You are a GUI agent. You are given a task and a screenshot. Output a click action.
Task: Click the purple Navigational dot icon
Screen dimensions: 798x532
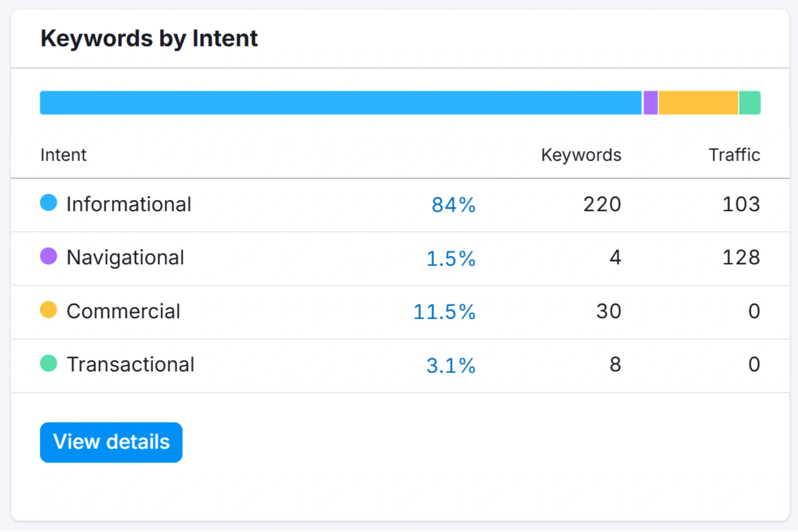click(x=49, y=256)
